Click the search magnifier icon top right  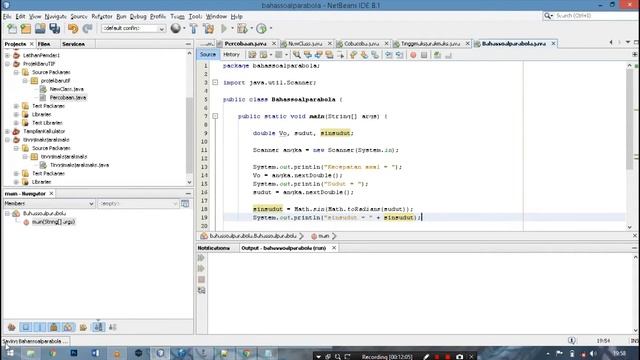pyautogui.click(x=547, y=16)
